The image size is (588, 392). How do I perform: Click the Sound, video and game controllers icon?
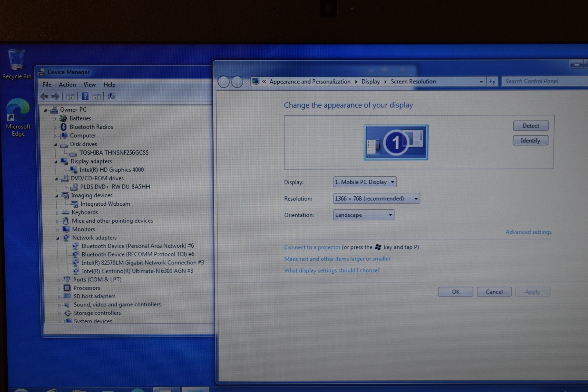[67, 305]
